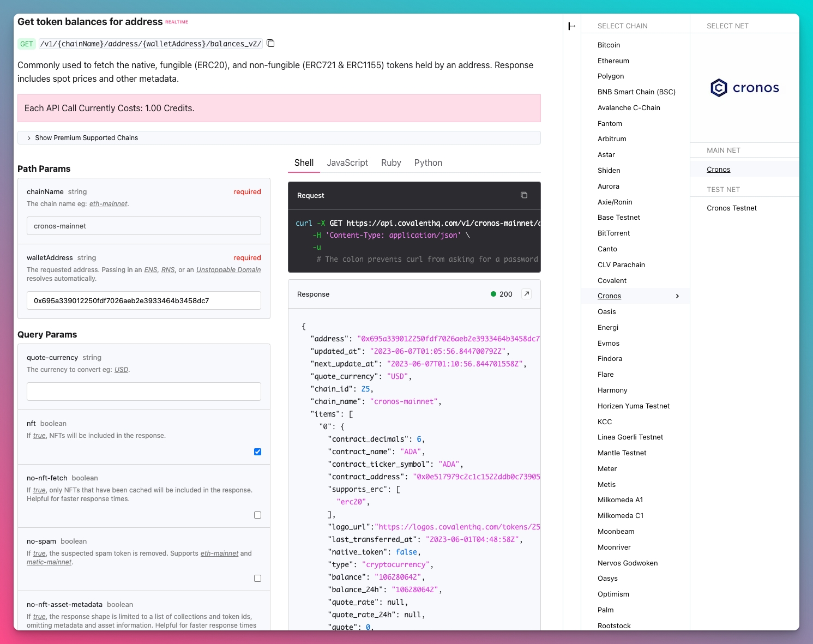This screenshot has width=813, height=644.
Task: Click the green 200 status indicator
Action: [501, 294]
